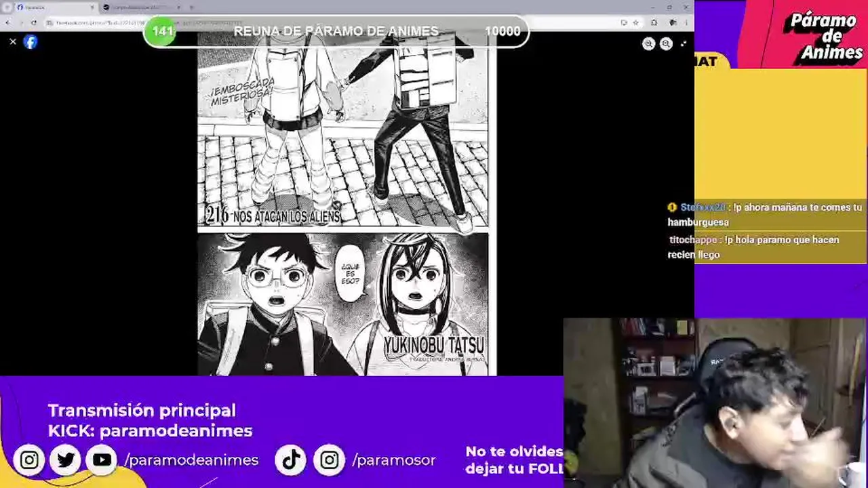
Task: Click the /paramodeanimes handle text
Action: point(191,460)
